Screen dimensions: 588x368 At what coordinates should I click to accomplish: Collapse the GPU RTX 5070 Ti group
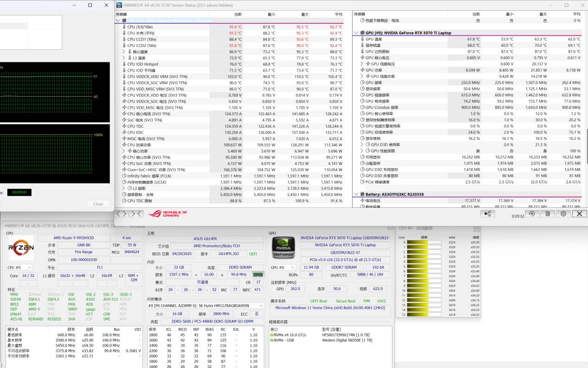point(356,33)
